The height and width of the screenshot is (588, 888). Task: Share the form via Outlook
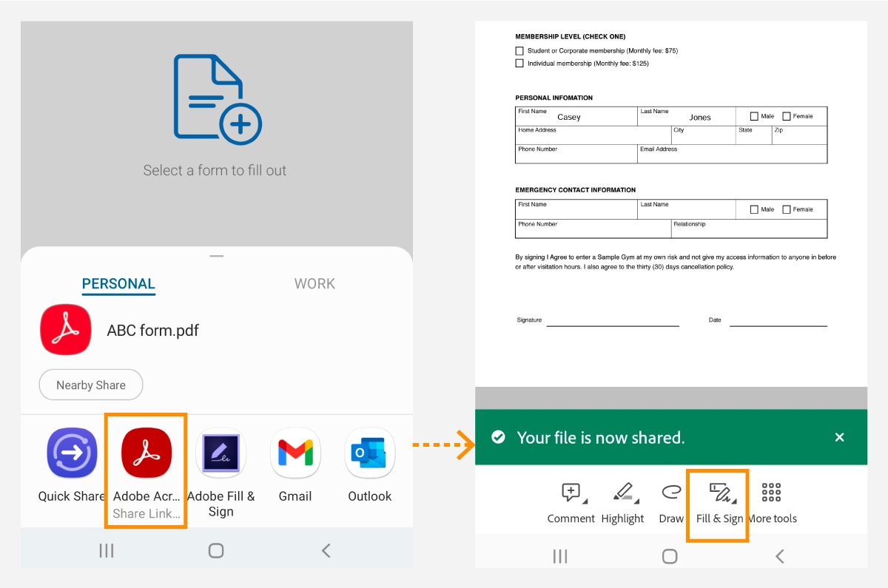[x=369, y=453]
